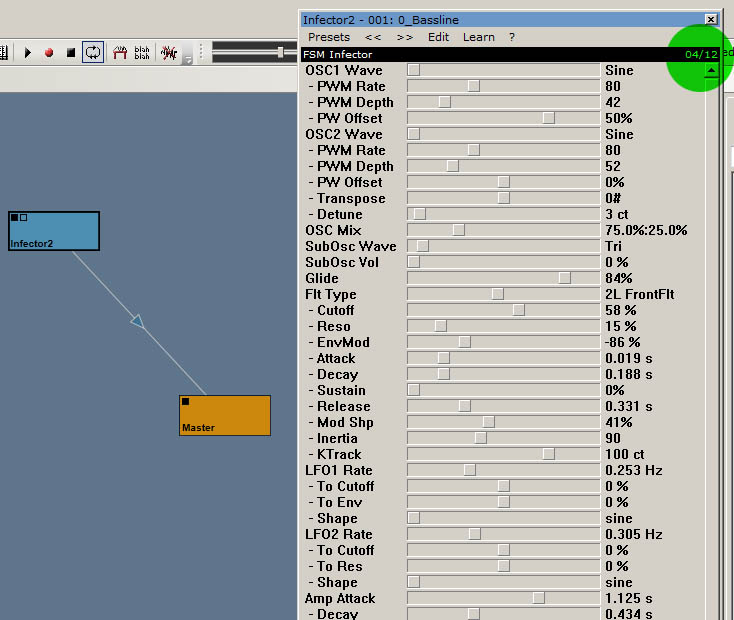Image resolution: width=734 pixels, height=620 pixels.
Task: Go to previous preset with << button
Action: tap(373, 37)
